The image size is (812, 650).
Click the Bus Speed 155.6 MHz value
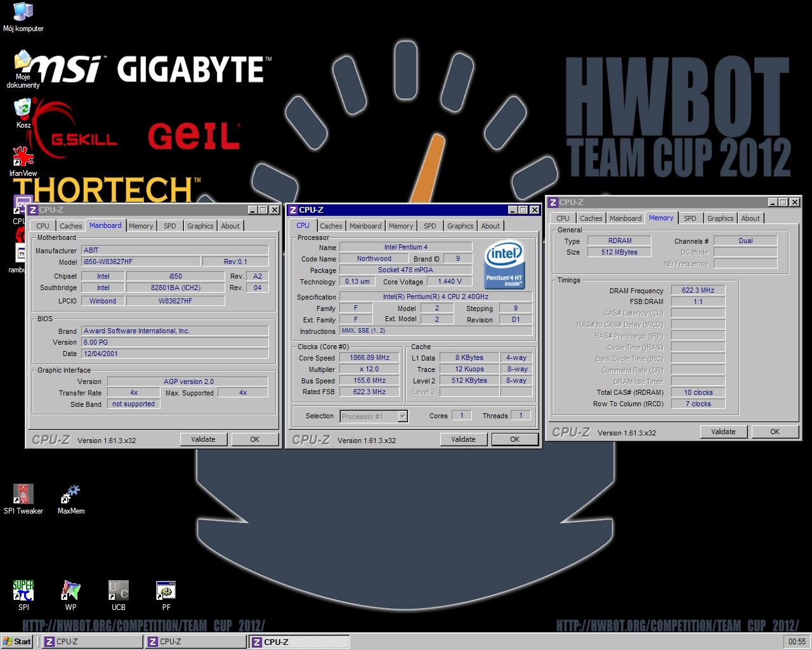370,381
